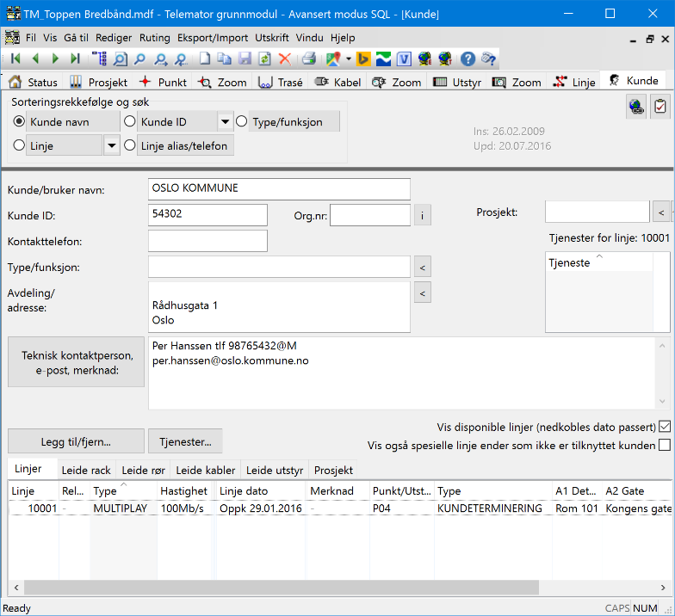Image resolution: width=675 pixels, height=616 pixels.
Task: Click the notes scroll down arrow
Action: [x=662, y=401]
